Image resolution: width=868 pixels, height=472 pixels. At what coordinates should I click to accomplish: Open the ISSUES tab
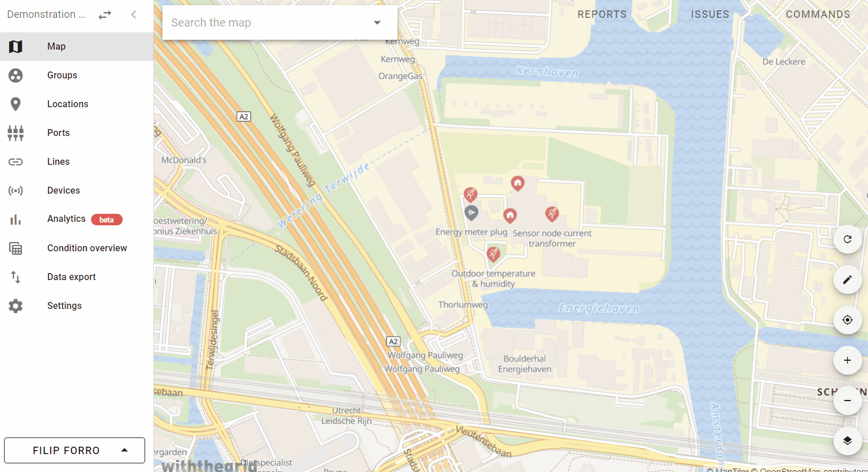[x=710, y=14]
